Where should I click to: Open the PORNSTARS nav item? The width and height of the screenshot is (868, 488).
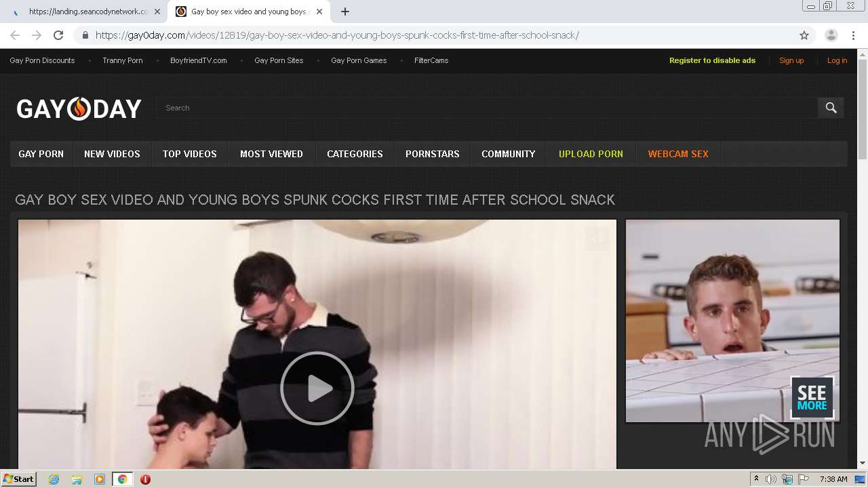(x=433, y=154)
